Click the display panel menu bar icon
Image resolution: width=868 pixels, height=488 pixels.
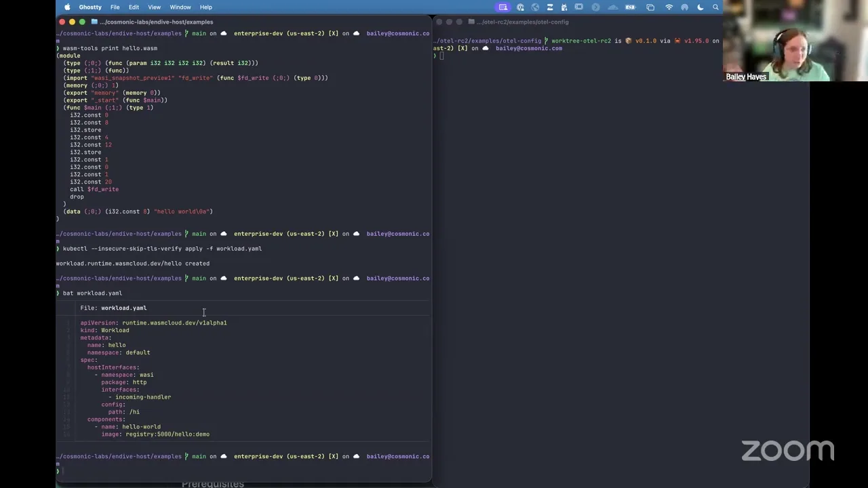click(578, 7)
